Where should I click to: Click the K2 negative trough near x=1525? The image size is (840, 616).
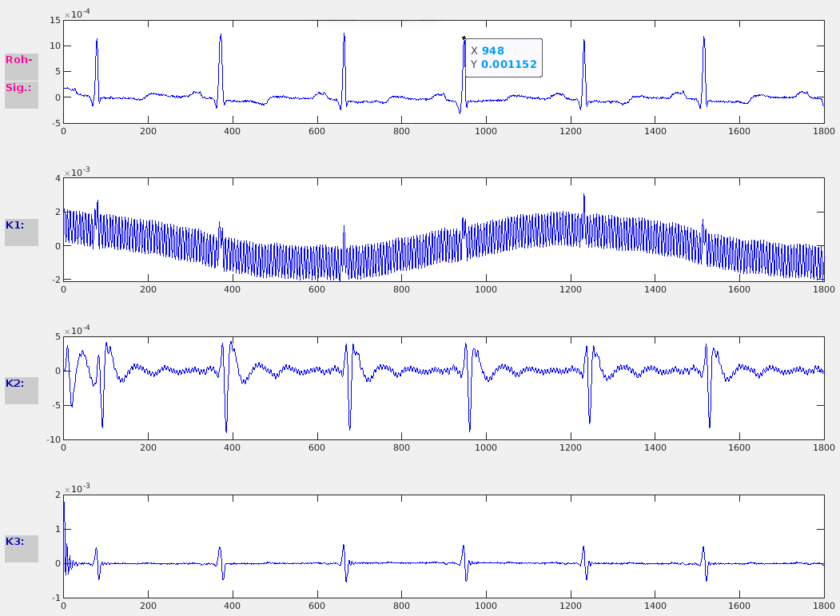tap(709, 427)
